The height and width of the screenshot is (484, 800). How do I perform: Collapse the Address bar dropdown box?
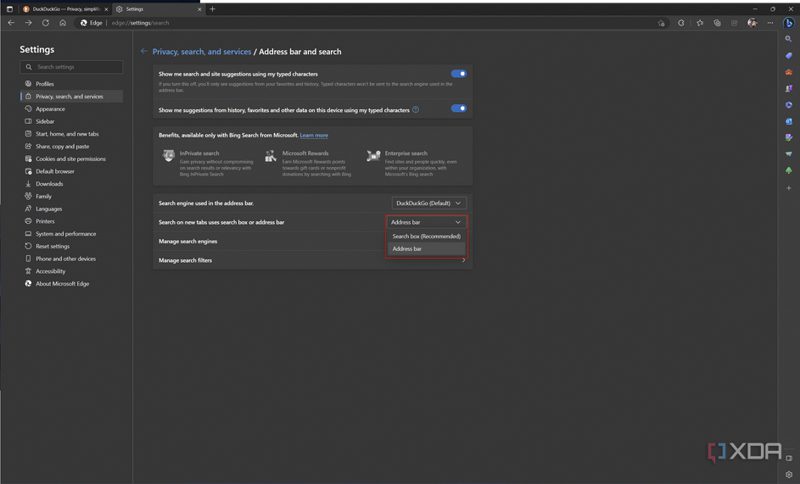426,222
